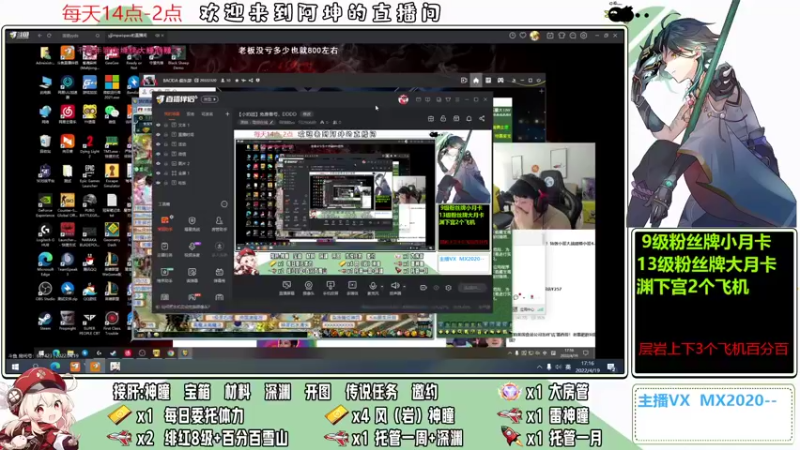The width and height of the screenshot is (800, 450).
Task: Open the First Class Trouble desktop shortcut
Action: 111,322
